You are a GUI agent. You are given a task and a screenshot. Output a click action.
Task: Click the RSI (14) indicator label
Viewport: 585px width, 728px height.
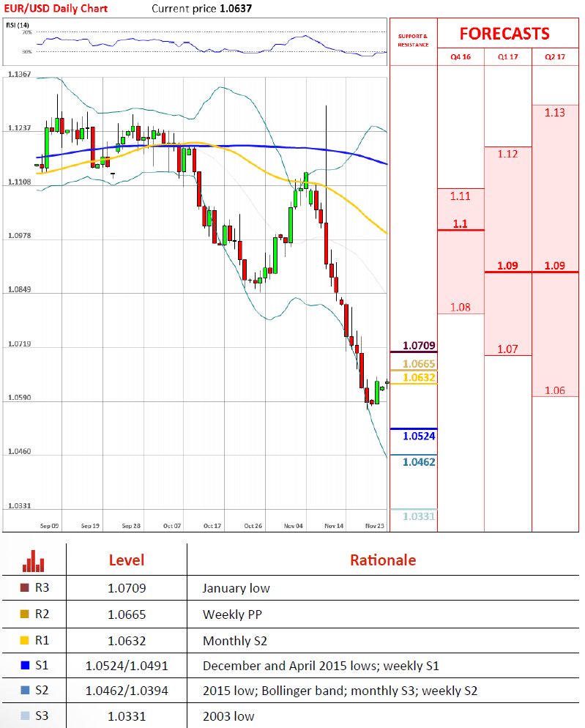point(17,25)
